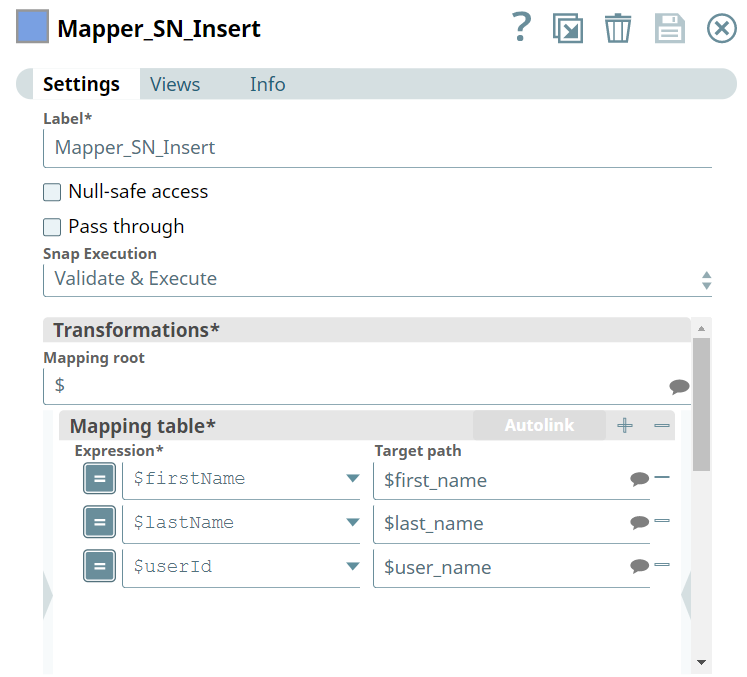This screenshot has height=677, width=747.
Task: Click the Autolink button
Action: click(539, 425)
